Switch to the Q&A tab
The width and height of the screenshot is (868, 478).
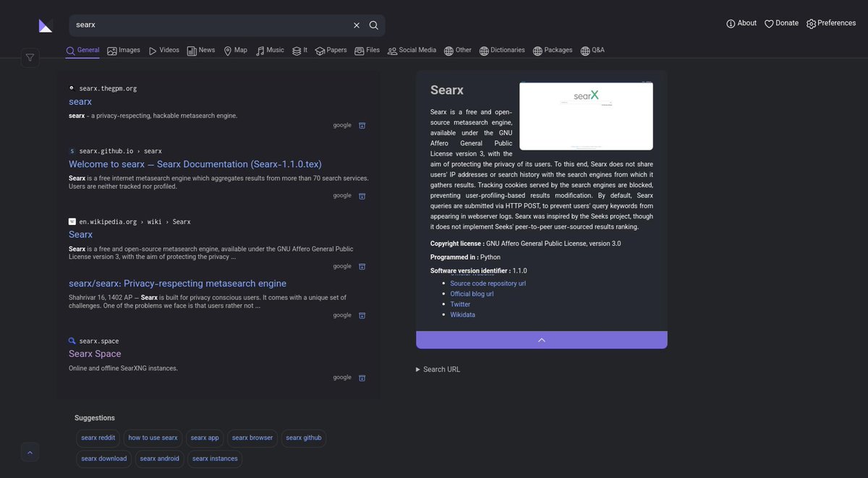pos(592,51)
